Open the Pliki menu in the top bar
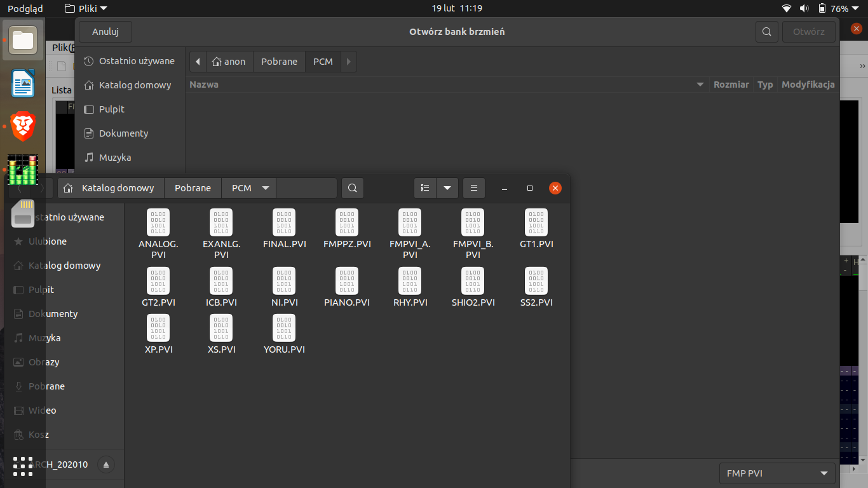Screen dimensions: 868x488 86,8
